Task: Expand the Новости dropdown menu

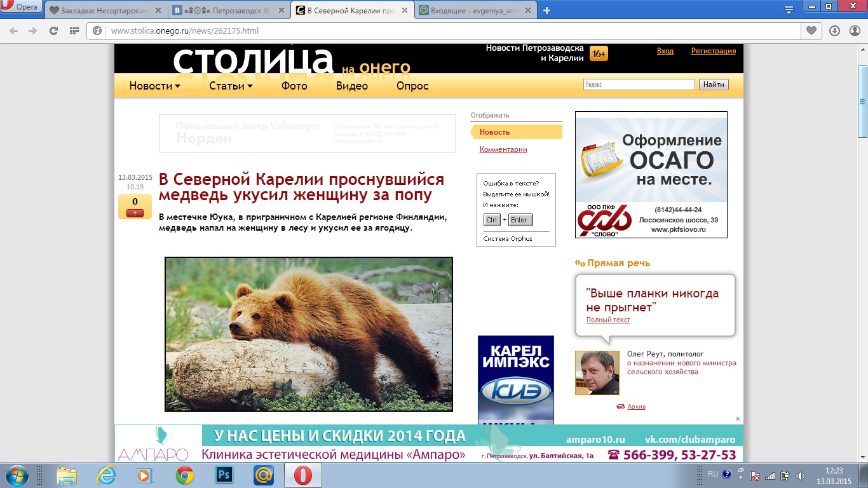Action: pyautogui.click(x=154, y=86)
